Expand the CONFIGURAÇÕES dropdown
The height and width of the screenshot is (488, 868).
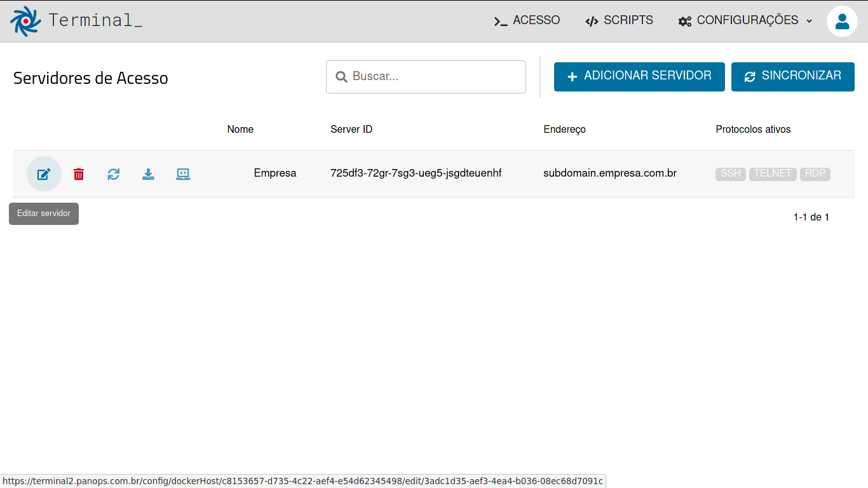[x=745, y=20]
